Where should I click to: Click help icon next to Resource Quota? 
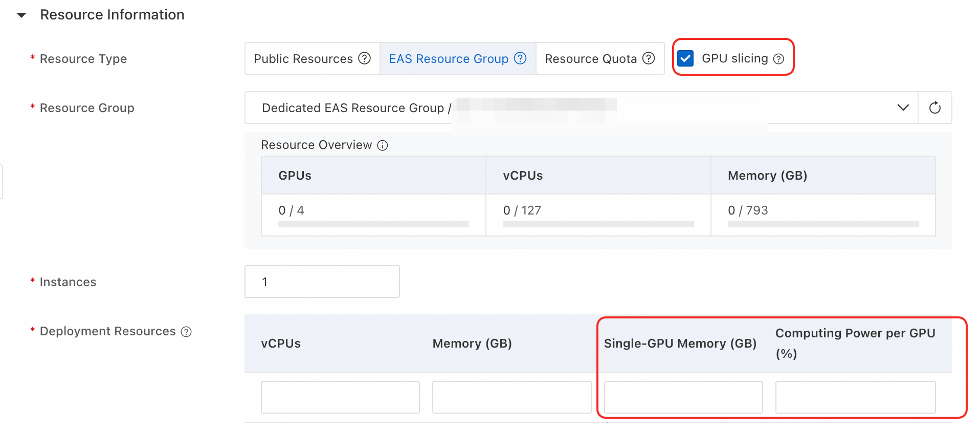[x=649, y=58]
